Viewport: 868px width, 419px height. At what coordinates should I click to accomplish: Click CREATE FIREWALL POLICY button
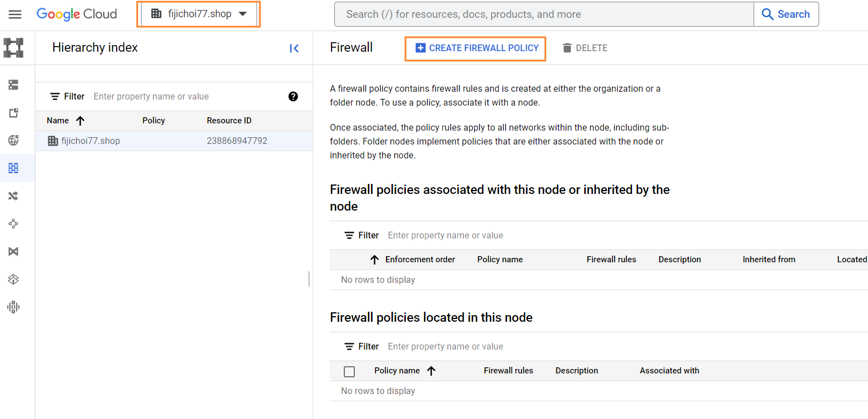476,48
